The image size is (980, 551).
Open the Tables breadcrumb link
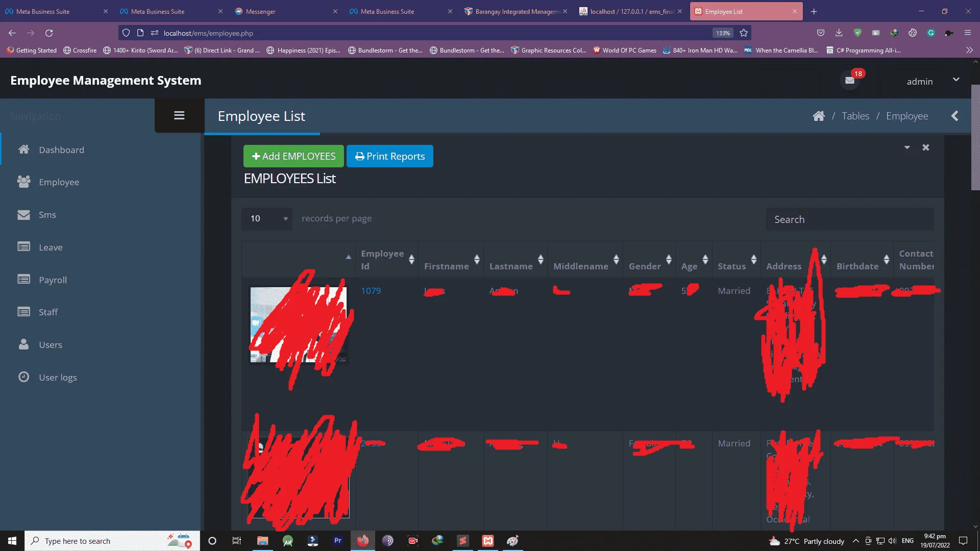point(855,116)
